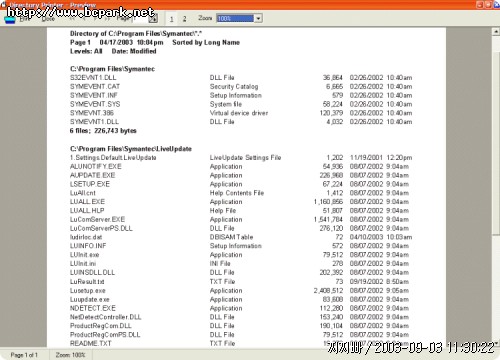Click the LSETUP.EXE file name

pyautogui.click(x=90, y=184)
